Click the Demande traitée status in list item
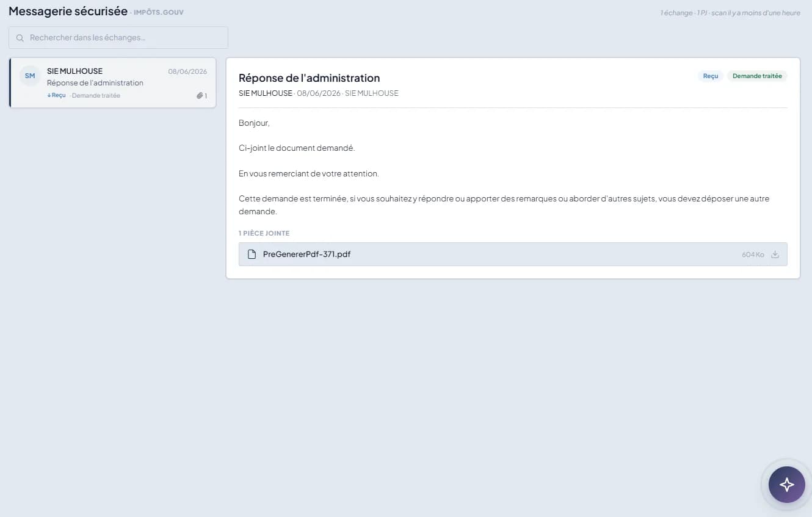This screenshot has width=812, height=517. pos(96,96)
